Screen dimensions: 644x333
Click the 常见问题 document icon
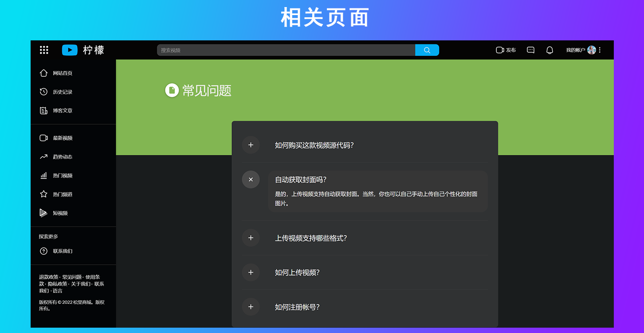coord(172,90)
